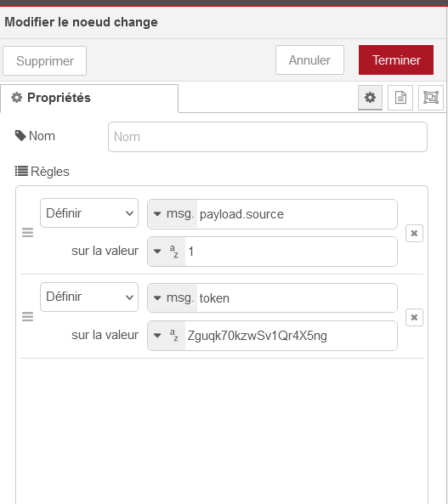The image size is (448, 504).
Task: Expand msg. type menu for token
Action: (x=173, y=298)
